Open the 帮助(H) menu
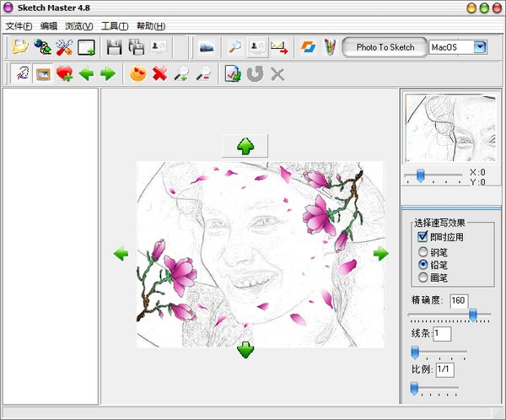 click(x=150, y=26)
